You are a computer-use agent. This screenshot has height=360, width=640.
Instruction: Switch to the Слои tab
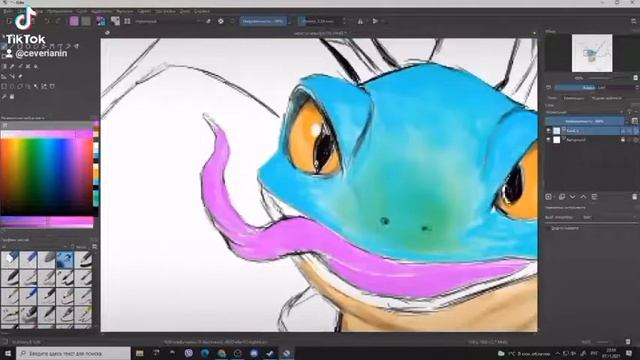552,98
